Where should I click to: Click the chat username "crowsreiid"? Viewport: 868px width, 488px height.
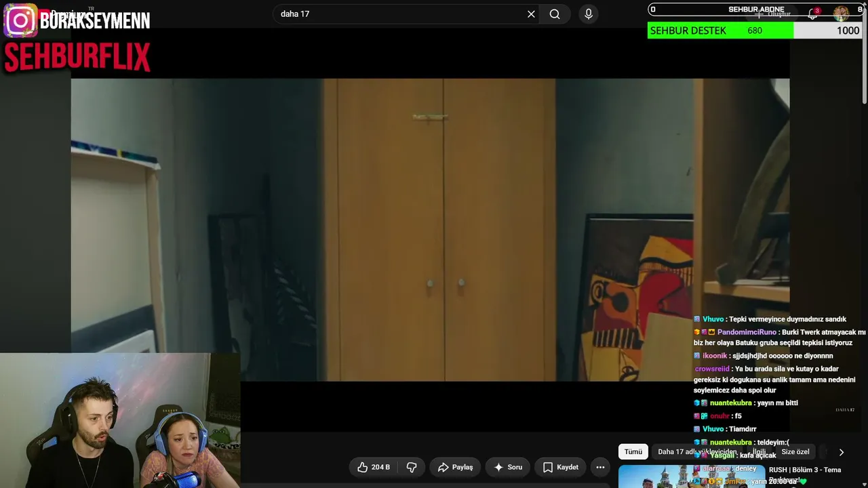click(x=712, y=369)
